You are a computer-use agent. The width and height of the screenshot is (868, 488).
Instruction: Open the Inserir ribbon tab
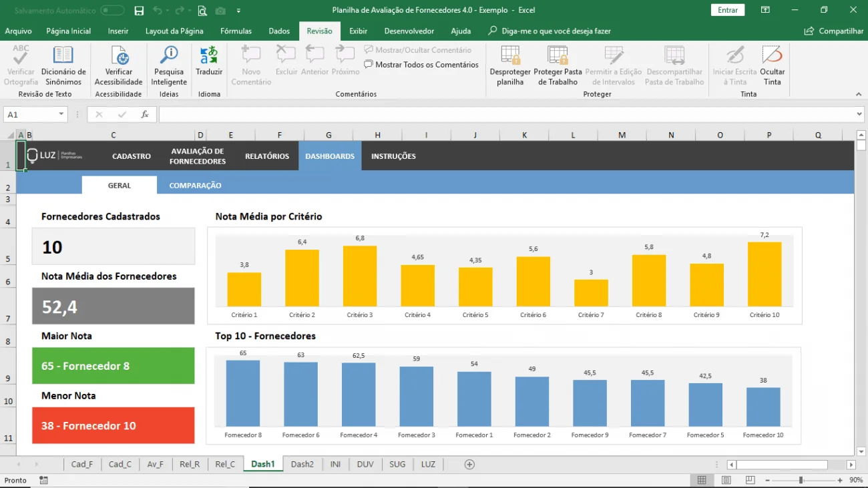pyautogui.click(x=118, y=31)
